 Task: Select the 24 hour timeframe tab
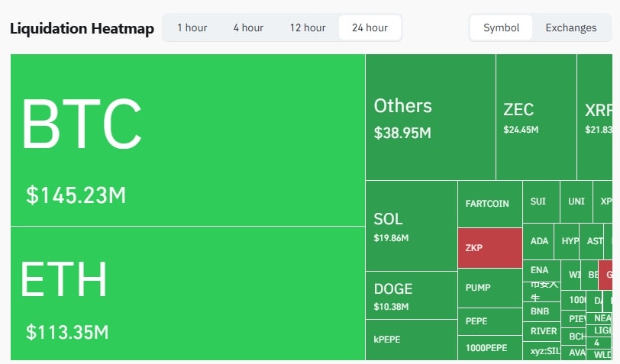pos(370,28)
